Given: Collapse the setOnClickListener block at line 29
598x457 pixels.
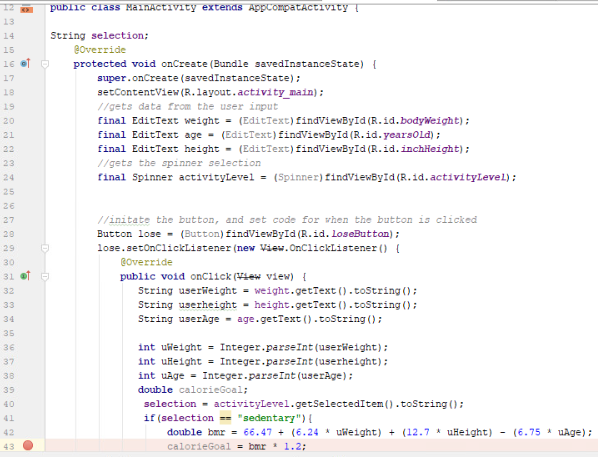Looking at the screenshot, I should (x=45, y=248).
